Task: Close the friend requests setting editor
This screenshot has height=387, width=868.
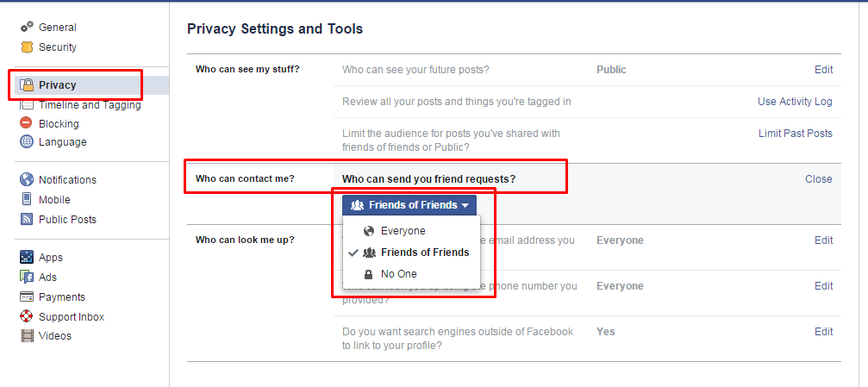Action: 818,179
